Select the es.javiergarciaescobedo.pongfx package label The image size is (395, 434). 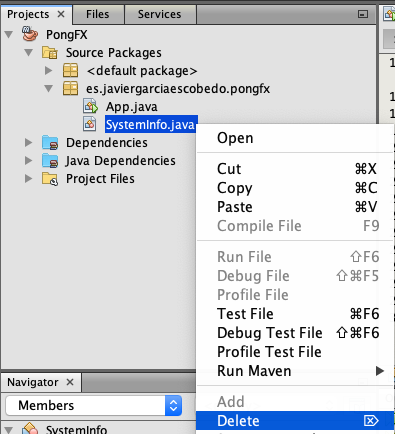point(178,89)
